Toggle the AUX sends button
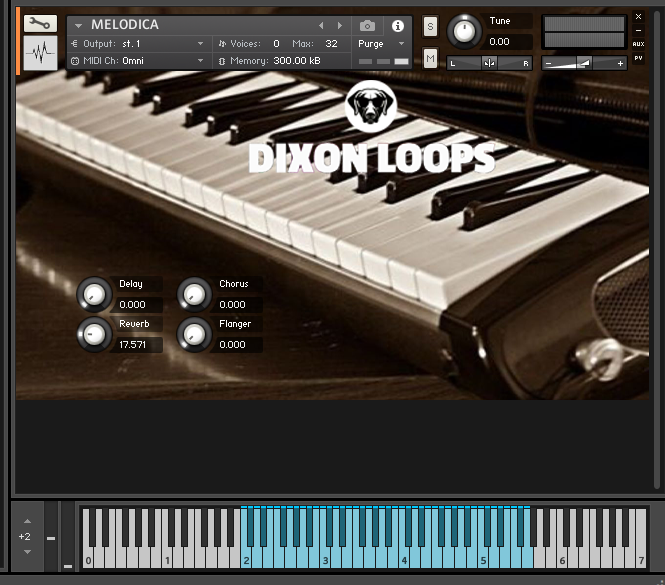The width and height of the screenshot is (665, 585). coord(638,44)
